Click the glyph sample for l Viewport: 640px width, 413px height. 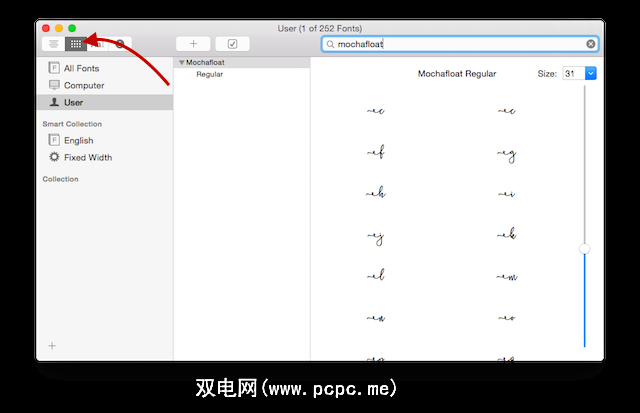376,275
